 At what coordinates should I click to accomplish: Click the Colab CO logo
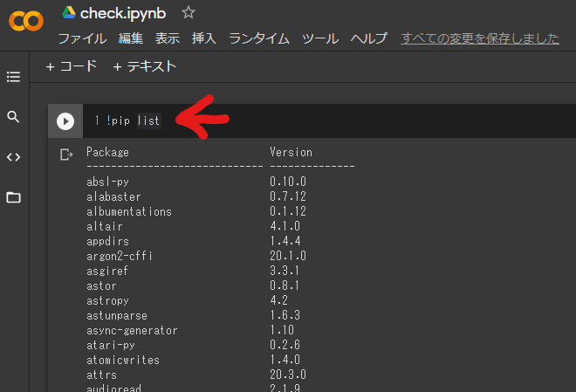[25, 21]
